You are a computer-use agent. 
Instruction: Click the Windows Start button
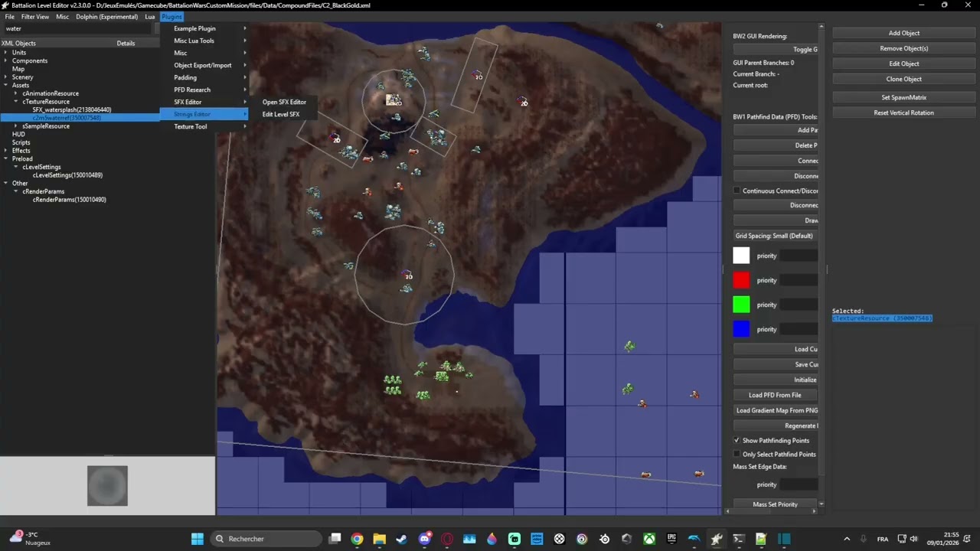(197, 539)
